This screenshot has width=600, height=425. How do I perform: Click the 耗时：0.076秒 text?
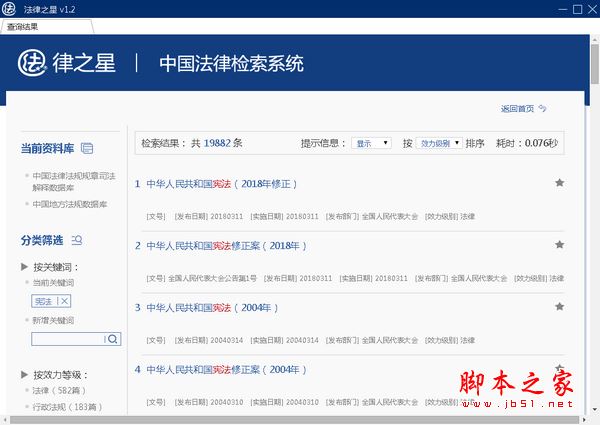tap(527, 143)
